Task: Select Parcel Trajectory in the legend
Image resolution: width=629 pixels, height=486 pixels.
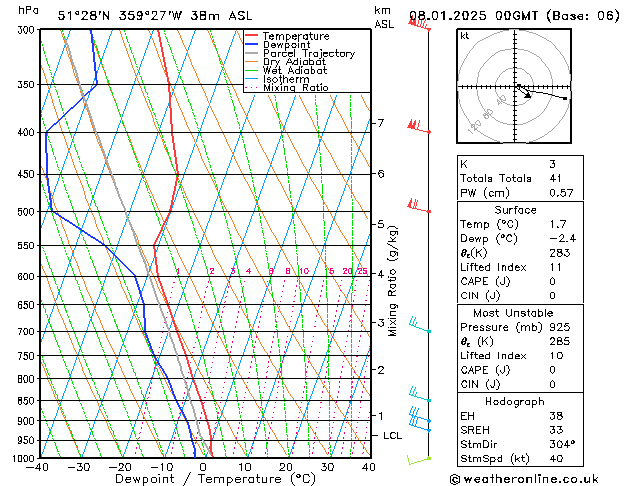Action: [x=308, y=54]
